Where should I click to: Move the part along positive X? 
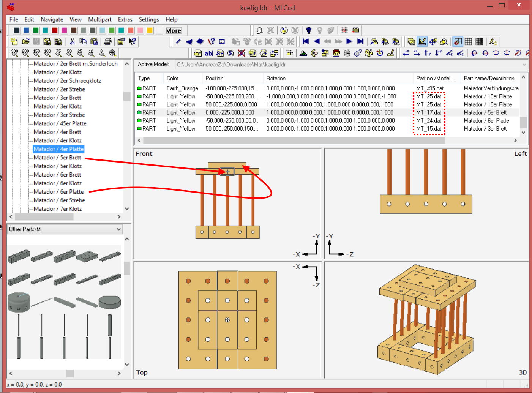[x=417, y=53]
